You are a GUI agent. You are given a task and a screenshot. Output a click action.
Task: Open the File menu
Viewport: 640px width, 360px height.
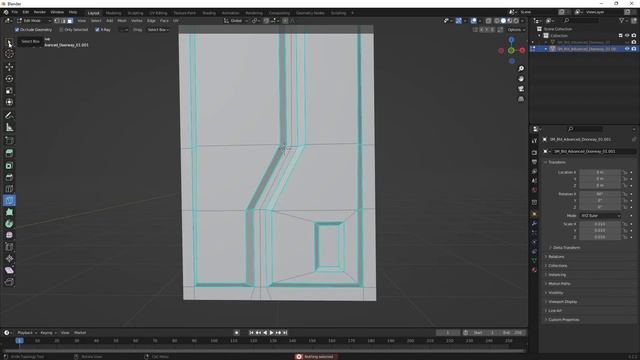(15, 12)
